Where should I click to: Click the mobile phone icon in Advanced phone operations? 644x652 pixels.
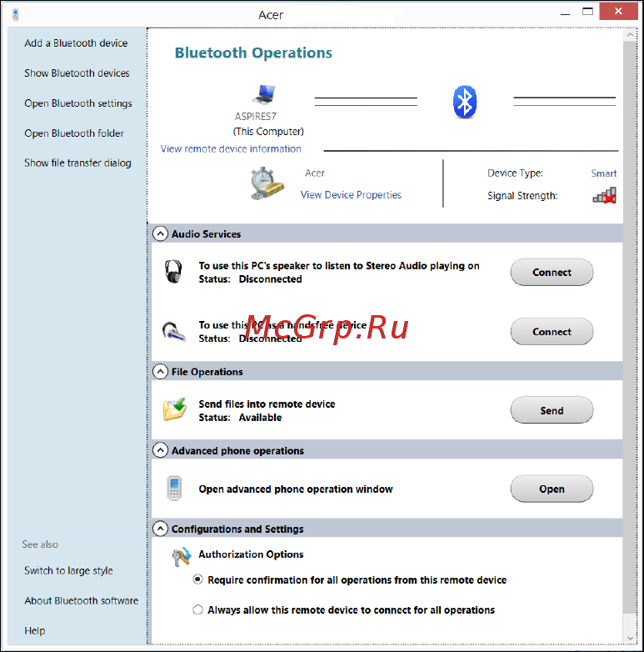174,489
